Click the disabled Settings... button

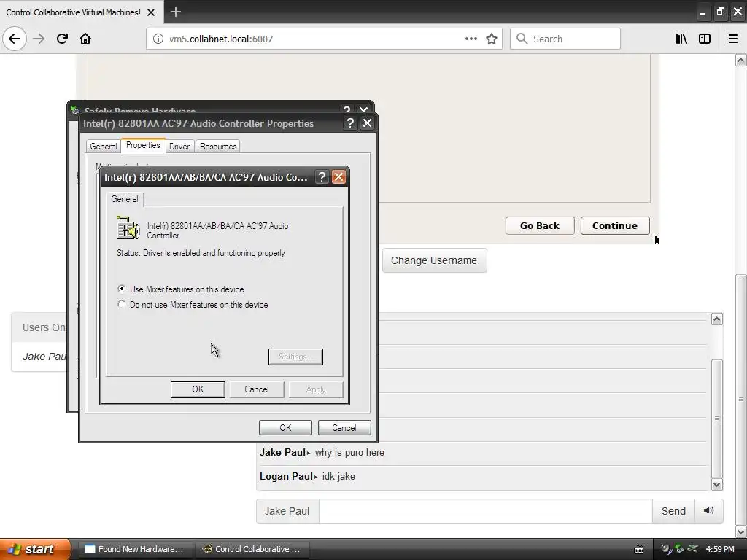(295, 357)
